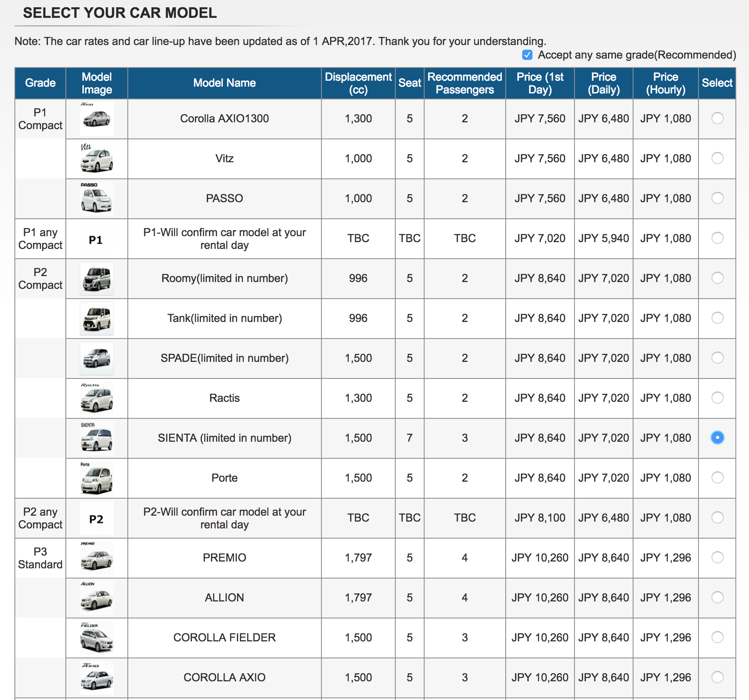Image resolution: width=749 pixels, height=700 pixels.
Task: Click the SIENTA car image
Action: [x=97, y=438]
